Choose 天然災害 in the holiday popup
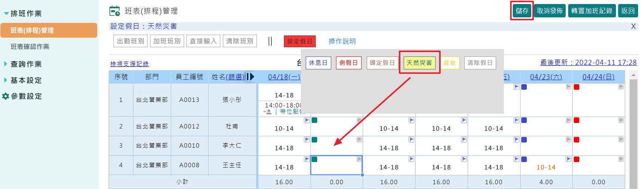The image size is (644, 189). [x=420, y=63]
